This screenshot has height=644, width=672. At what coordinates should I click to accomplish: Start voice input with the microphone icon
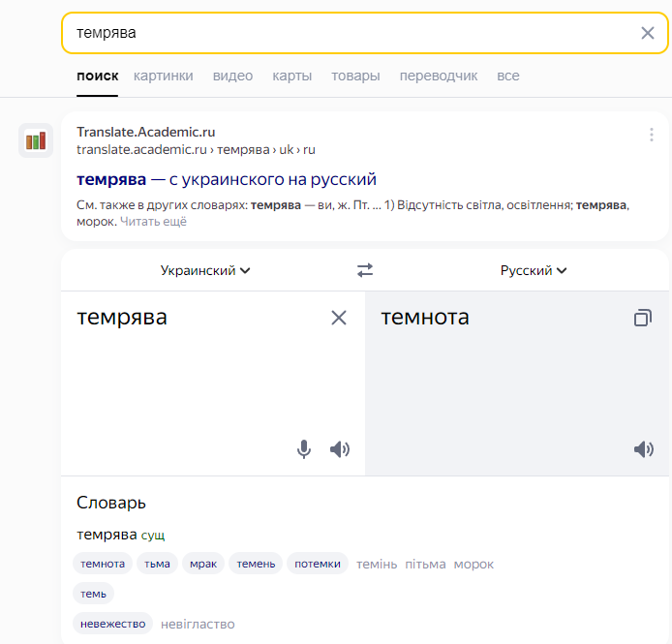click(304, 449)
